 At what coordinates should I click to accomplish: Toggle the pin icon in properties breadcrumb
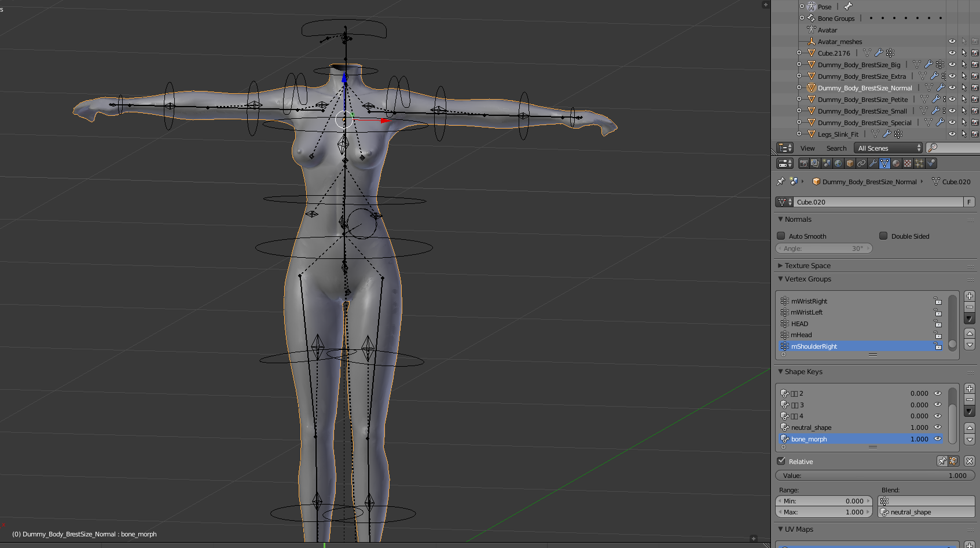tap(781, 181)
